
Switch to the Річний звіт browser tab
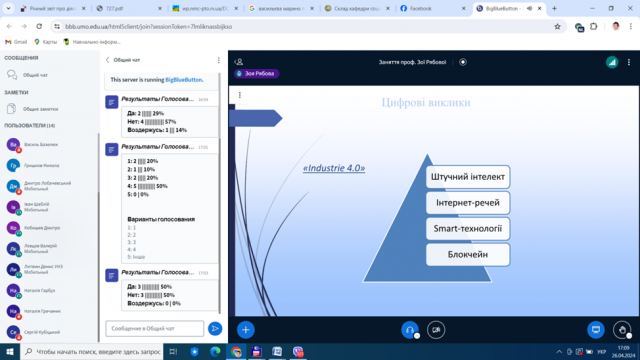tap(53, 8)
